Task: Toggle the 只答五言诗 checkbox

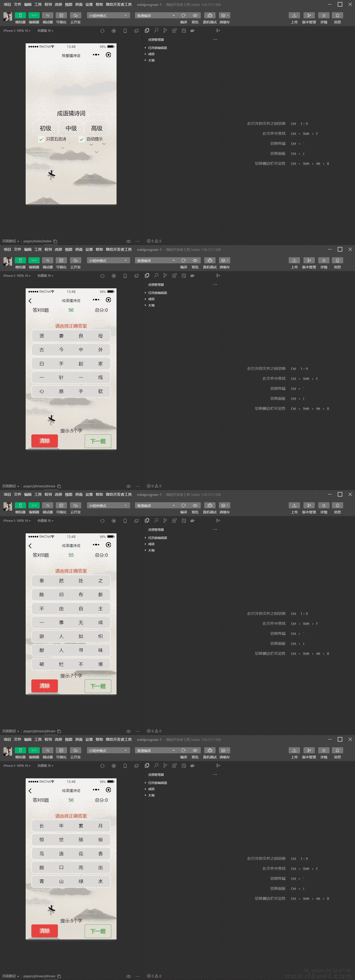Action: point(41,139)
